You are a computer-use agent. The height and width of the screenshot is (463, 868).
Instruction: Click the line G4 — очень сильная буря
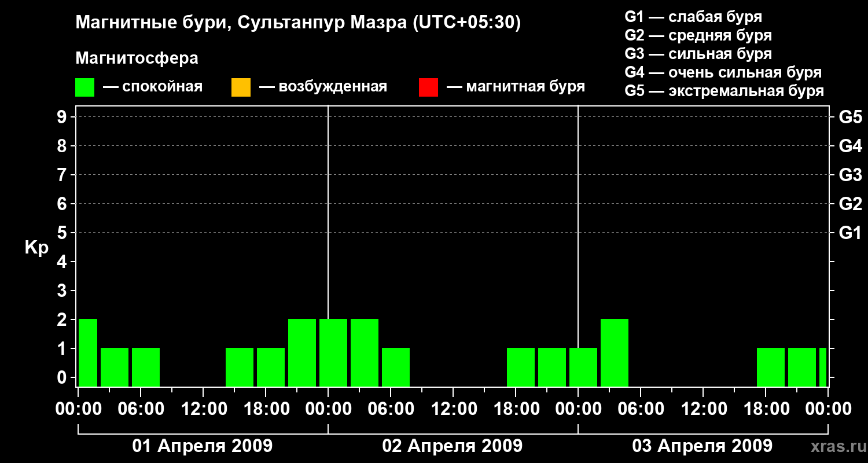(723, 72)
